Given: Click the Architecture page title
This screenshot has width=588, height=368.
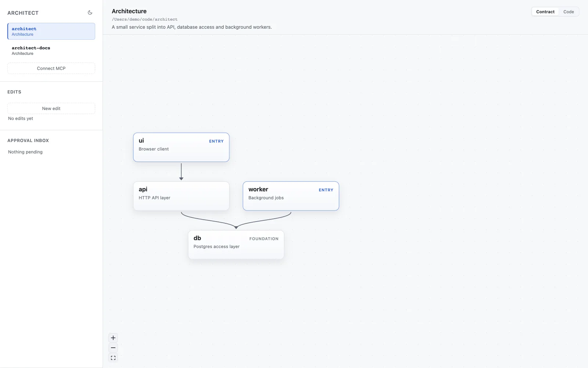Looking at the screenshot, I should click(129, 11).
